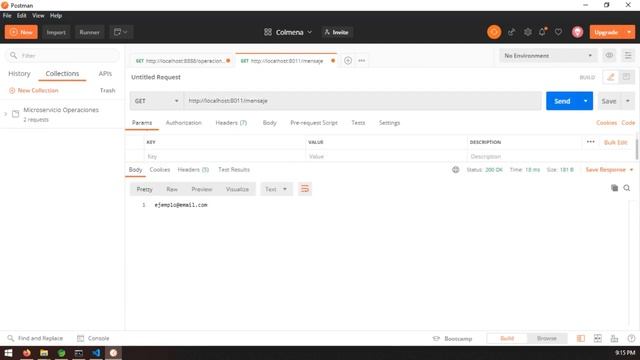The height and width of the screenshot is (360, 640).
Task: Open the Save button dropdown arrow
Action: (628, 101)
